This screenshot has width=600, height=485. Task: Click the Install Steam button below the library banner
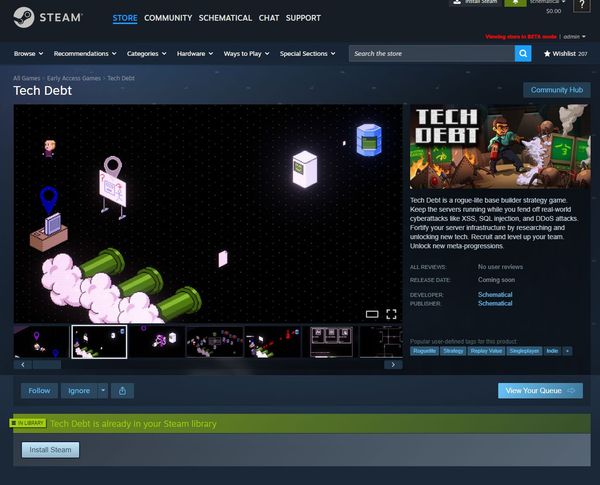click(x=51, y=450)
